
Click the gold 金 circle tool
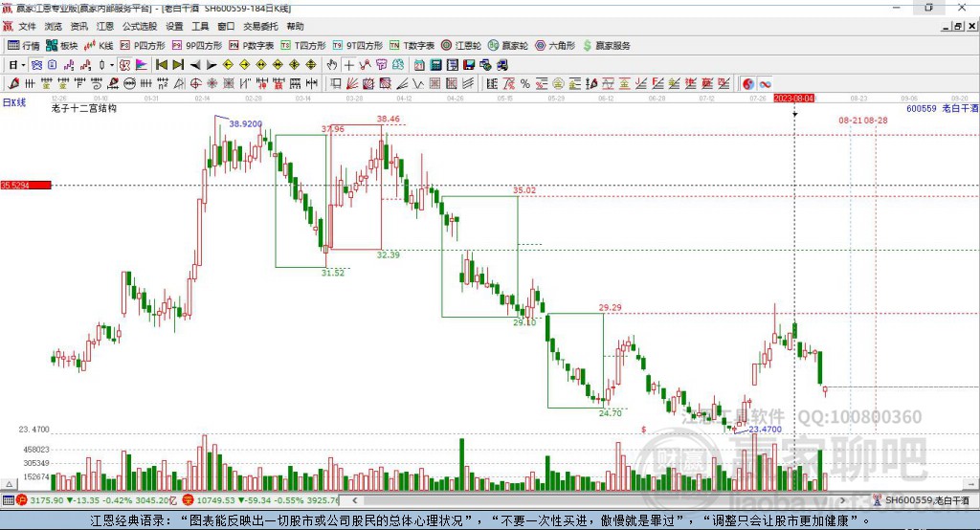pyautogui.click(x=558, y=84)
